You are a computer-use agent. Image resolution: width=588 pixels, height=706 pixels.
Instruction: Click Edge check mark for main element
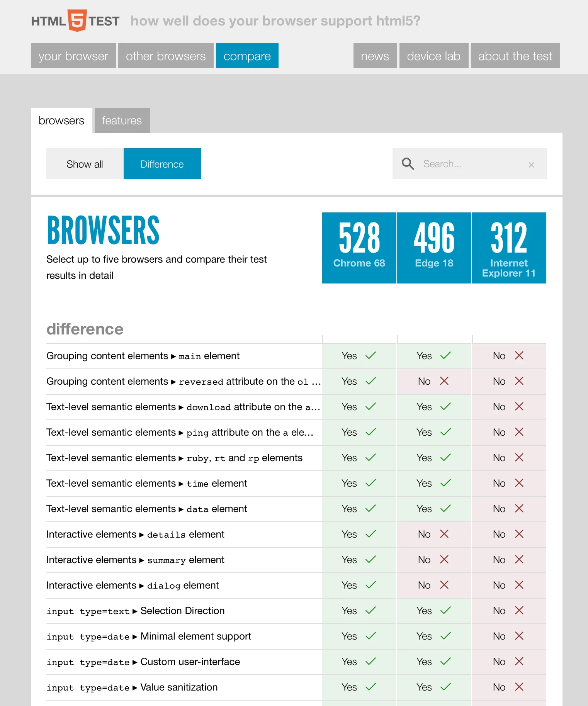coord(445,355)
